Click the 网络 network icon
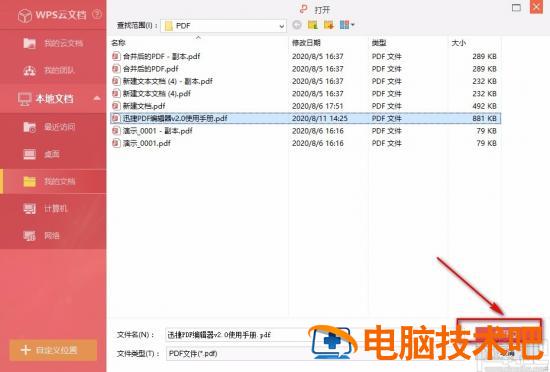 click(x=29, y=236)
